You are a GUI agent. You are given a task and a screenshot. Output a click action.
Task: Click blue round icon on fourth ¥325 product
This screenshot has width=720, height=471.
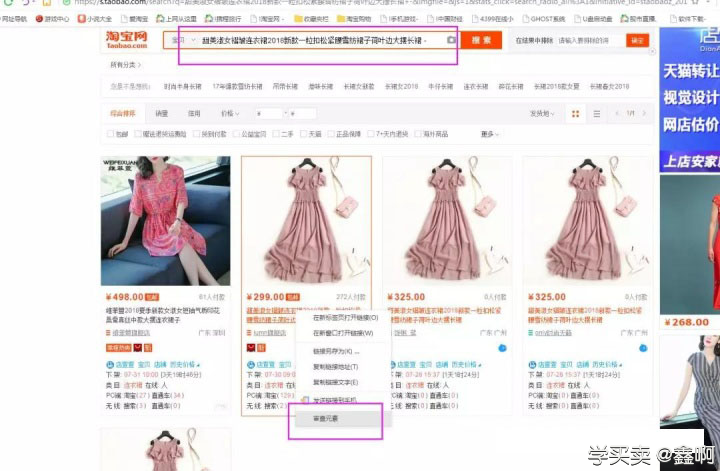coord(643,348)
